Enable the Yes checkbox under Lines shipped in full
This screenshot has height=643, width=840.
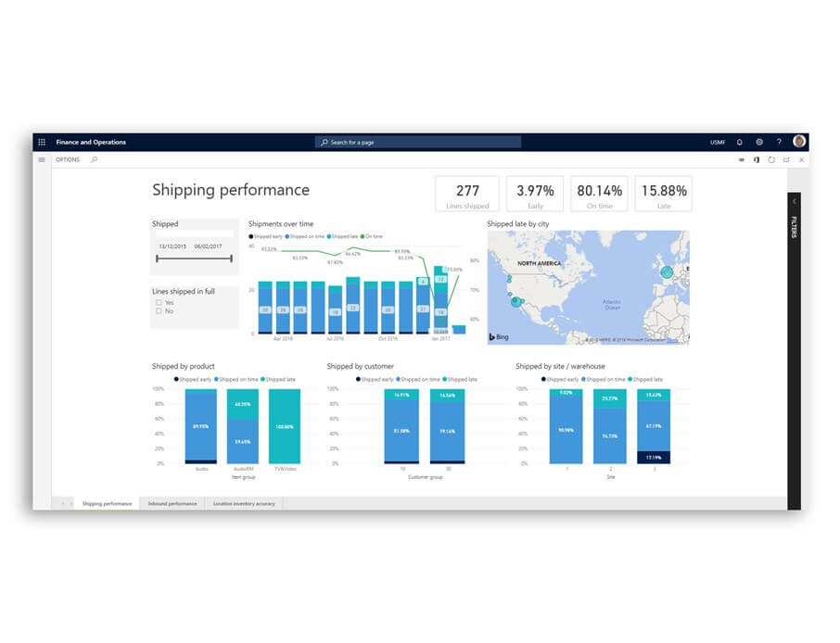159,302
